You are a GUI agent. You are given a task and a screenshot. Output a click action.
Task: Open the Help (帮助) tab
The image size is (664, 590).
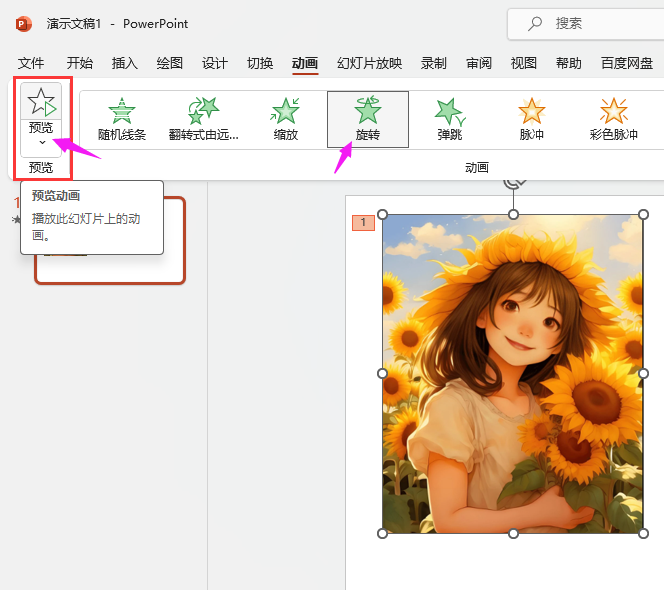tap(569, 63)
